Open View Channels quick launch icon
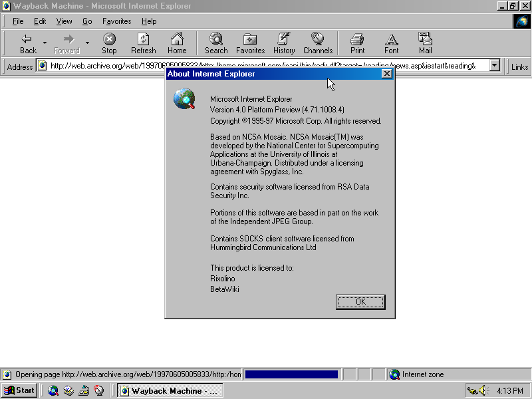532x399 pixels. coord(98,390)
